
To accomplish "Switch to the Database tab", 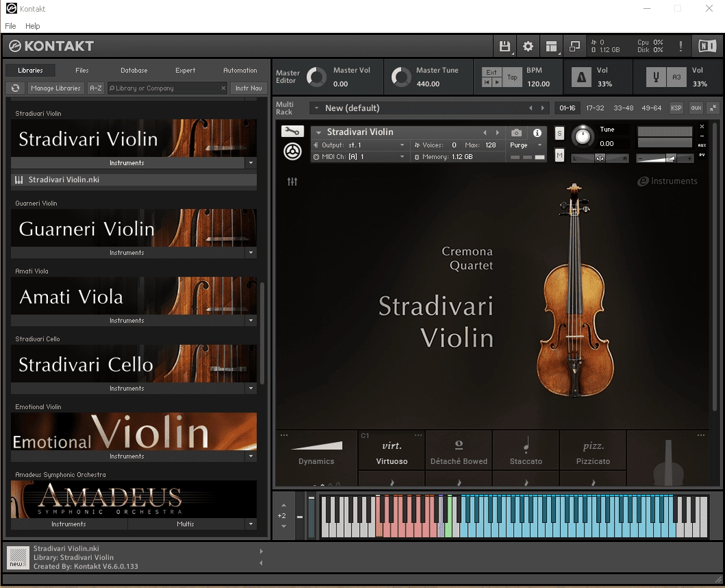I will [x=134, y=71].
